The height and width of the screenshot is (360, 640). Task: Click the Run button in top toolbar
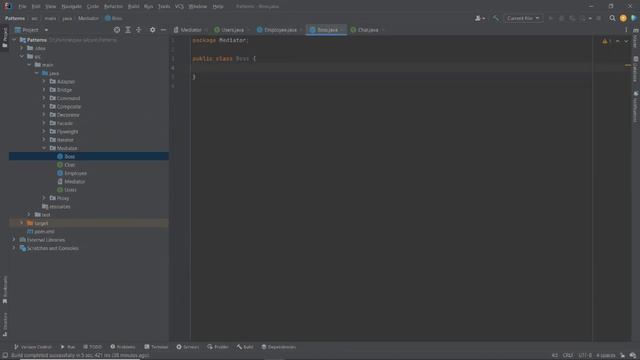[551, 18]
